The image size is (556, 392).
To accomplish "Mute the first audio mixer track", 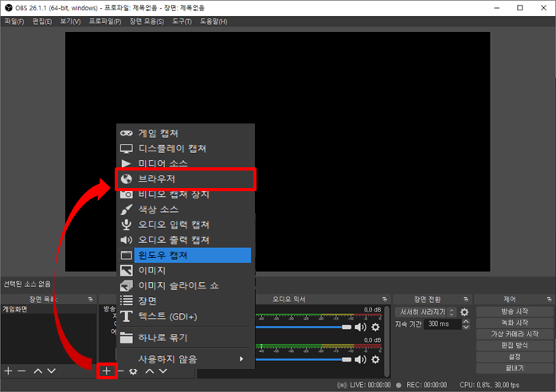I will click(x=360, y=327).
